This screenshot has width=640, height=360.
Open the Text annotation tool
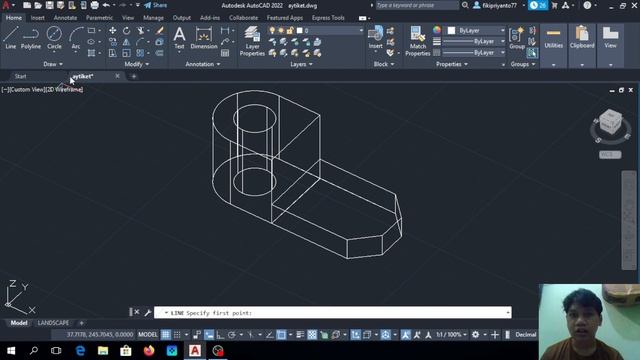[x=179, y=38]
